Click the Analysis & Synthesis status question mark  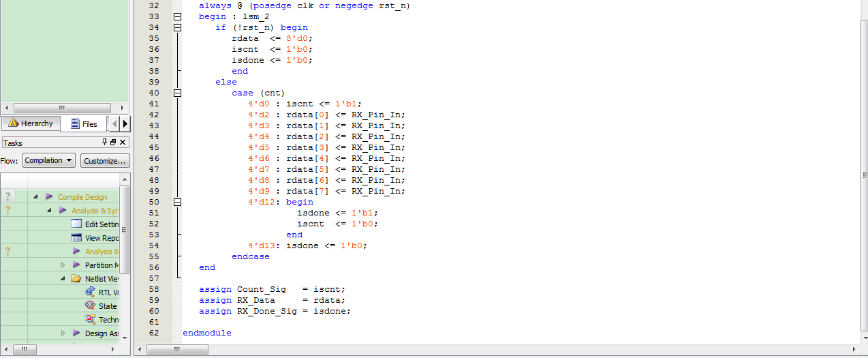(8, 211)
